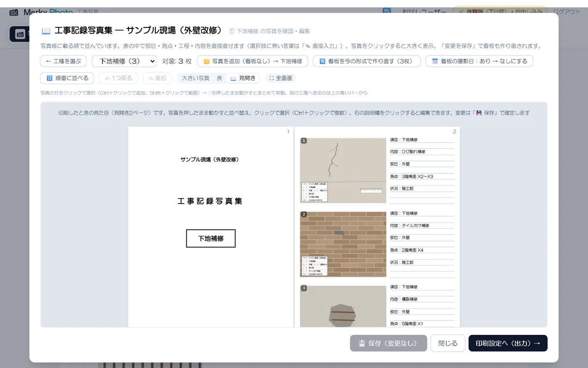This screenshot has height=368, width=588.
Task: Click サンプル現場（外壁改修）on cover page
Action: pos(210,160)
